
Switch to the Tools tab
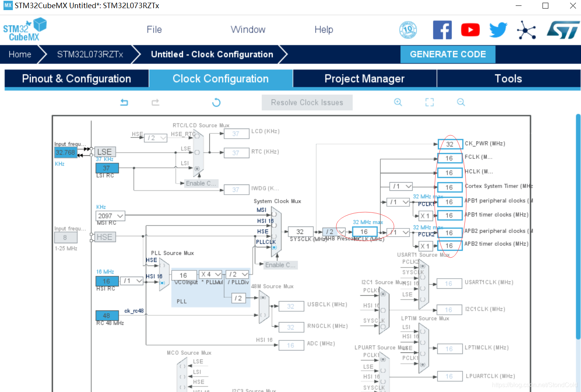point(508,78)
